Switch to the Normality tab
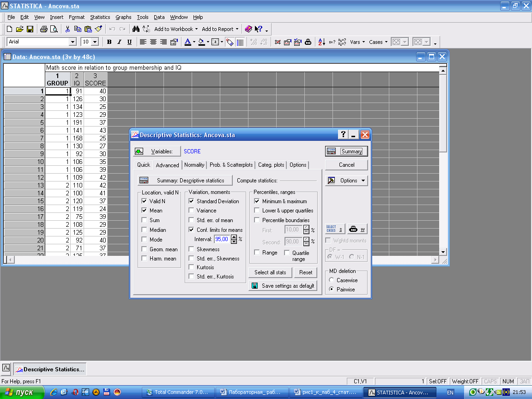 pos(194,165)
